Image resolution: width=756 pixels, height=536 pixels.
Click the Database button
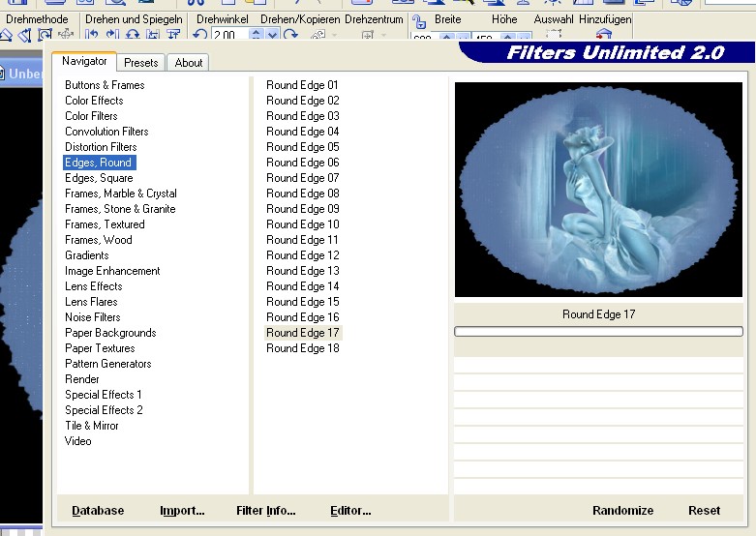pos(98,511)
